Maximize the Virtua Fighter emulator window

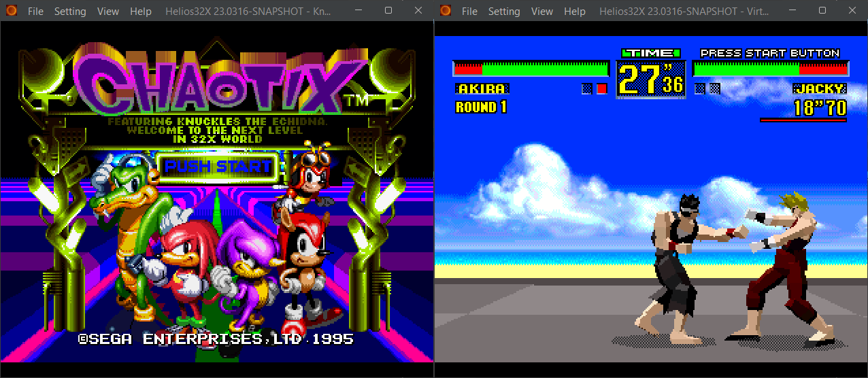tap(822, 11)
